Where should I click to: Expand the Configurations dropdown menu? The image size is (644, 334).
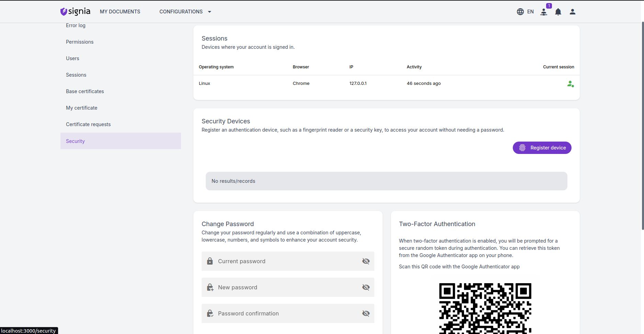185,12
